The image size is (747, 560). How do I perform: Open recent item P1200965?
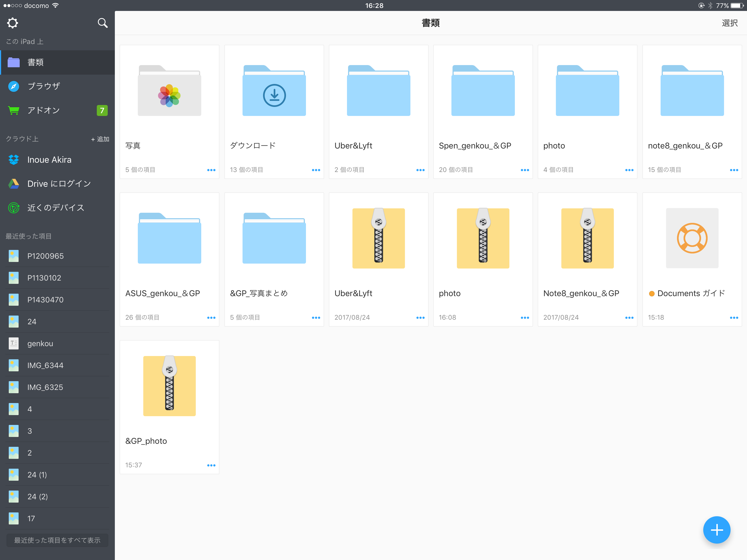coord(45,256)
